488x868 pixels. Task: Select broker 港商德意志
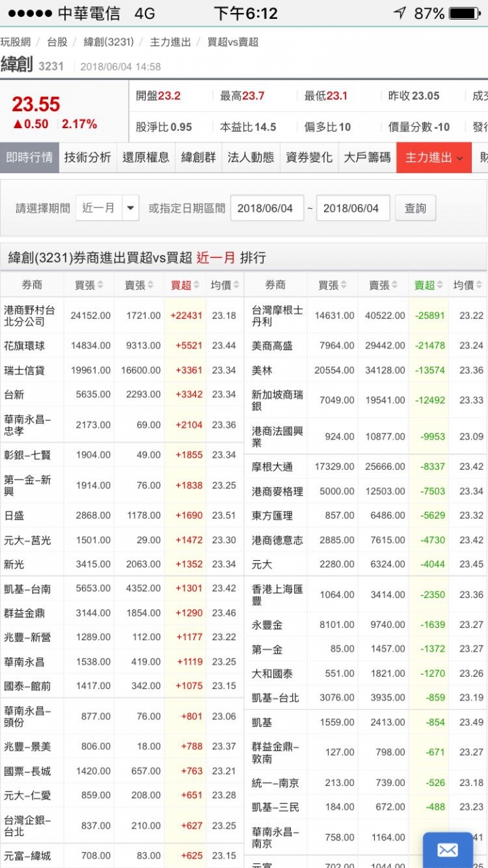278,540
